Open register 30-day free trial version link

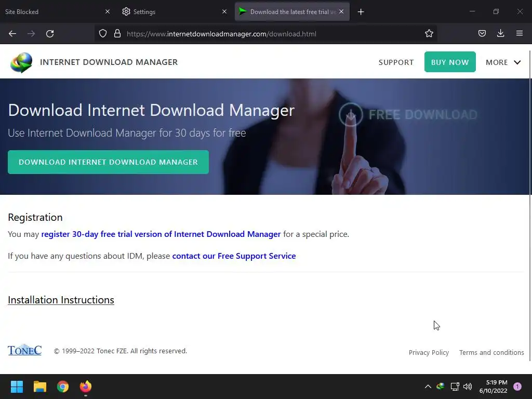click(x=161, y=234)
